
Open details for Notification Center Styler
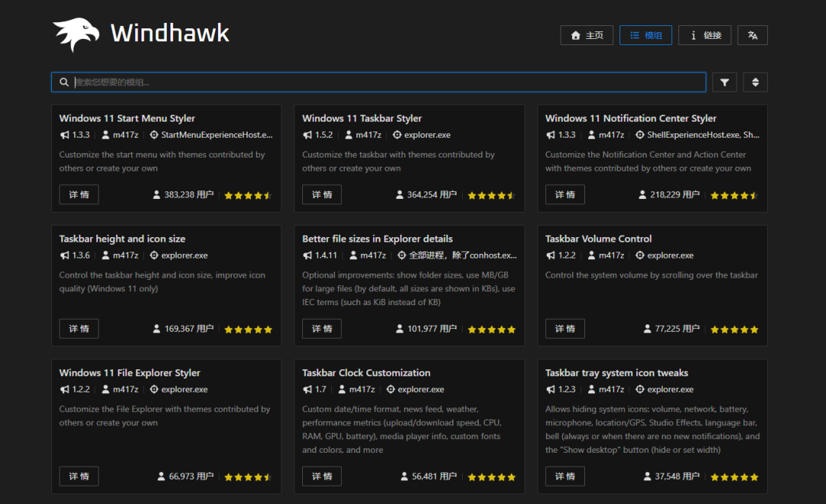coord(564,194)
